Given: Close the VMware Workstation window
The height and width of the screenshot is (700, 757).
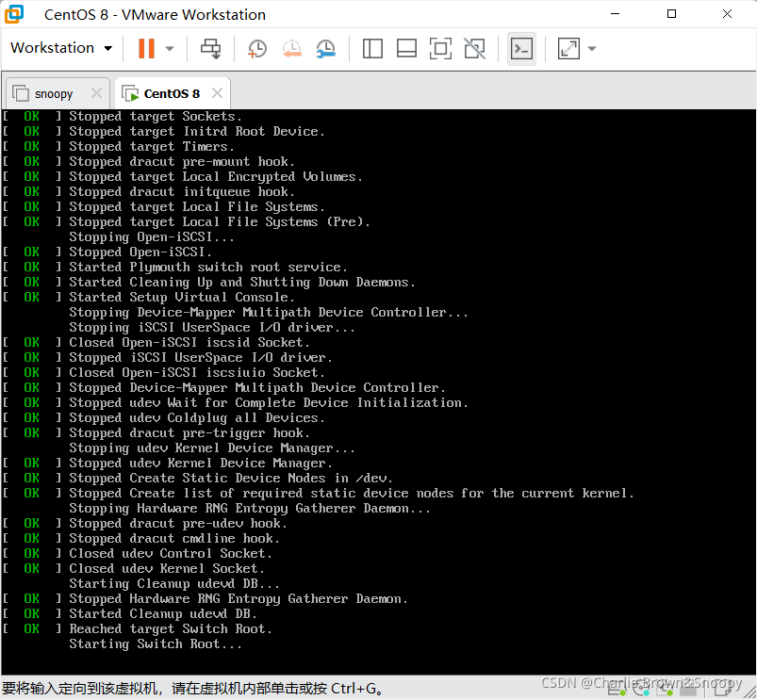Looking at the screenshot, I should pos(727,14).
